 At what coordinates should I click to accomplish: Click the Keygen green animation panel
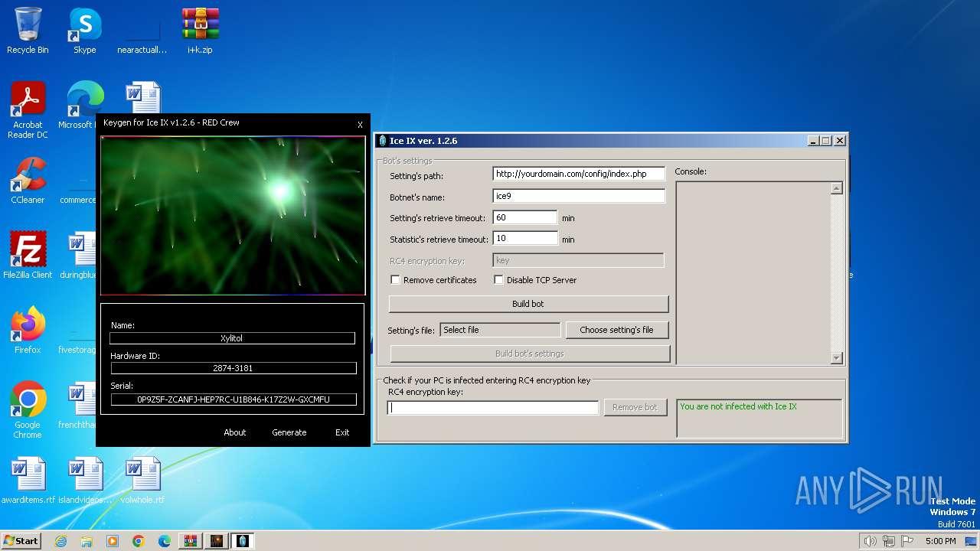(x=233, y=215)
